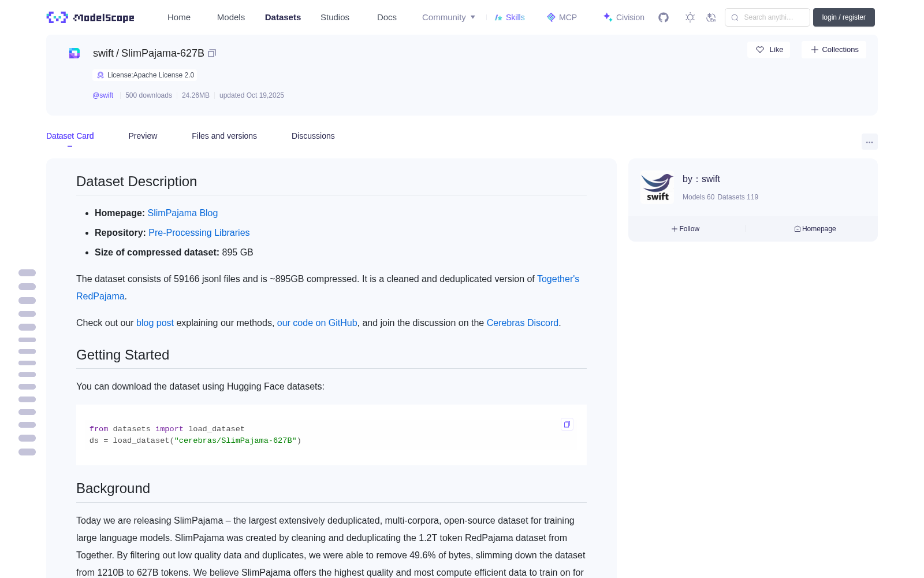The width and height of the screenshot is (924, 578).
Task: Expand the Community dropdown
Action: coord(449,17)
